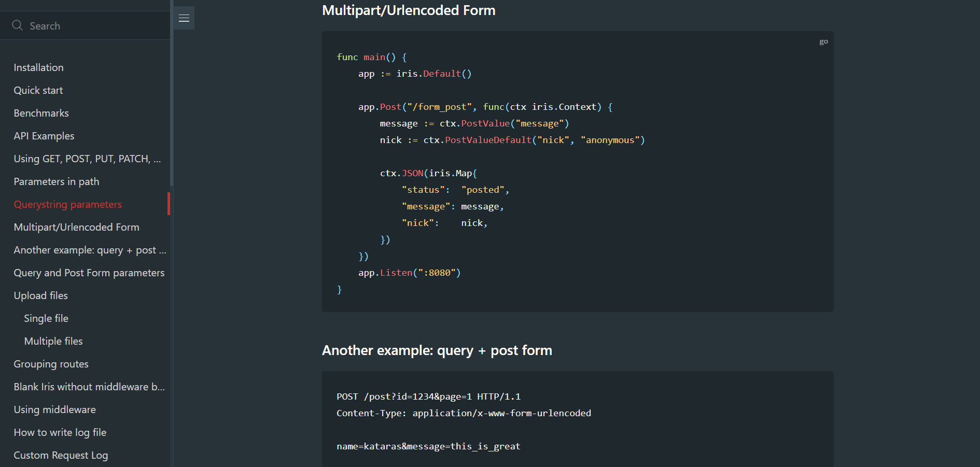Open Using middleware section
The width and height of the screenshot is (980, 467).
(x=55, y=409)
